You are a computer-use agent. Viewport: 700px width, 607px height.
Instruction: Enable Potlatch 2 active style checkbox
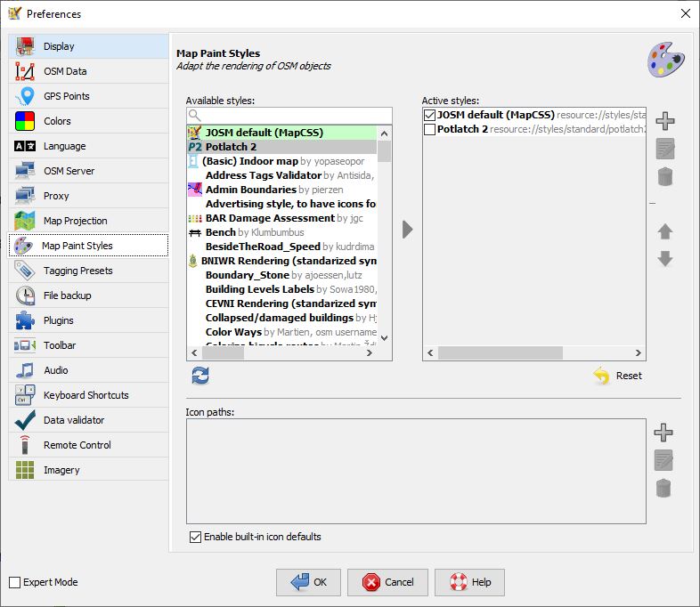(429, 129)
